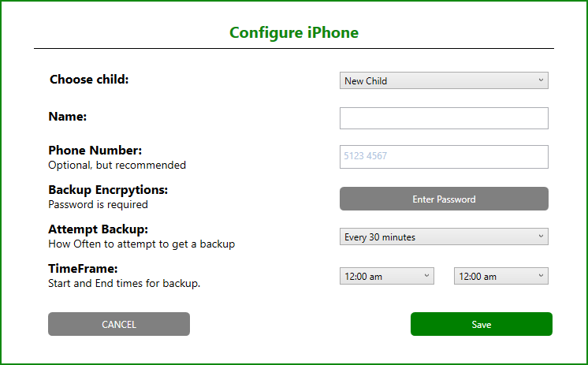The image size is (588, 365).
Task: Click the Optional, but recommended hint text
Action: tap(117, 165)
